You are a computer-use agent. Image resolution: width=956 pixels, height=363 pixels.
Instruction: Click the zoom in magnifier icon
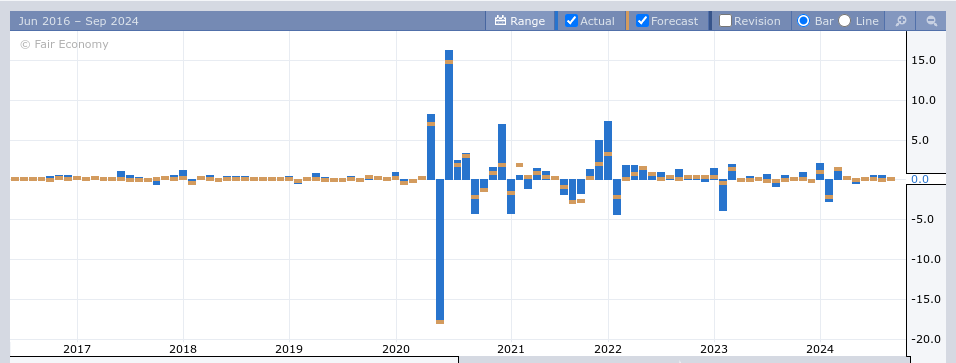click(901, 21)
